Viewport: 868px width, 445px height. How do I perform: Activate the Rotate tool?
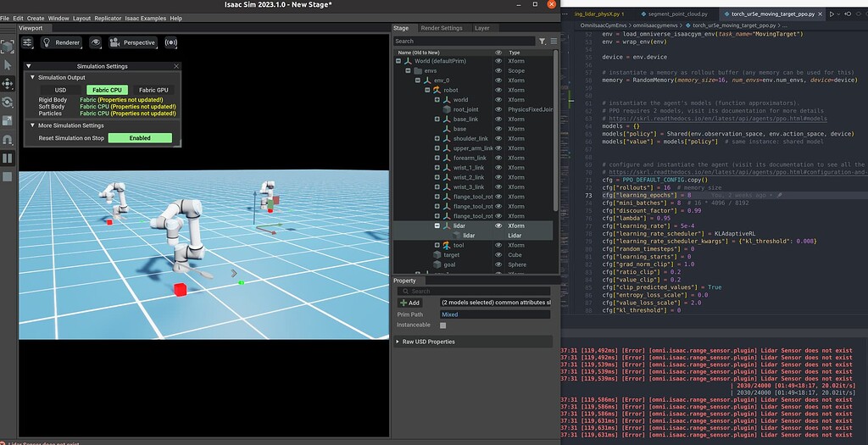tap(7, 102)
